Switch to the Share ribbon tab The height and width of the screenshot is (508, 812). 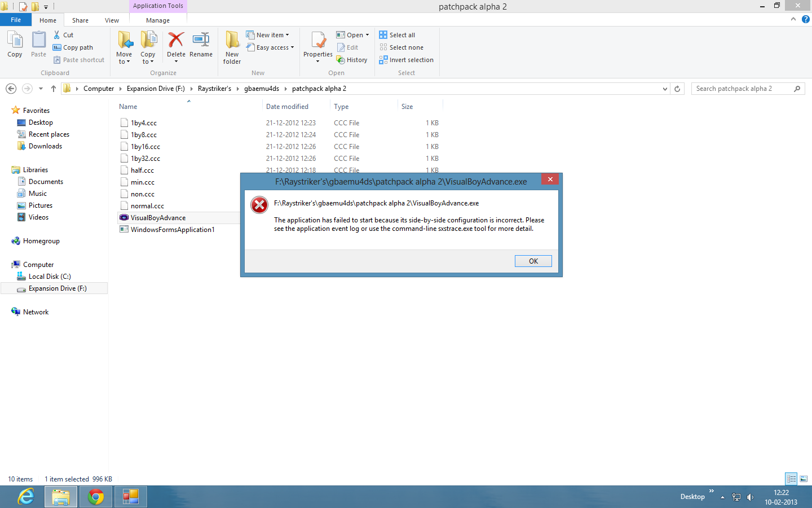80,20
